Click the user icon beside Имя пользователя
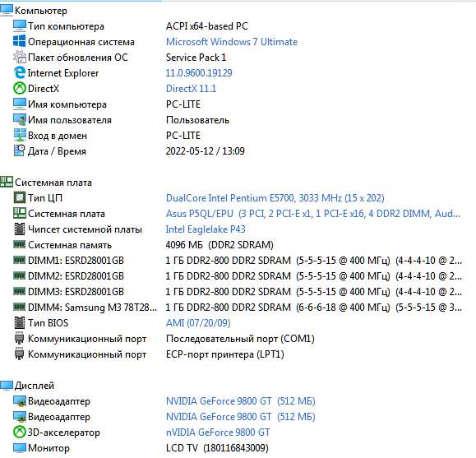 [x=20, y=120]
